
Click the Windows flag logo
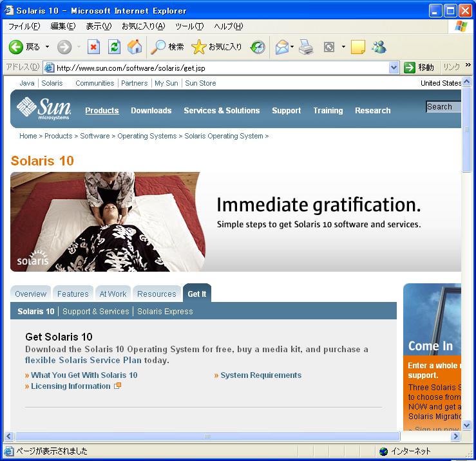point(461,26)
